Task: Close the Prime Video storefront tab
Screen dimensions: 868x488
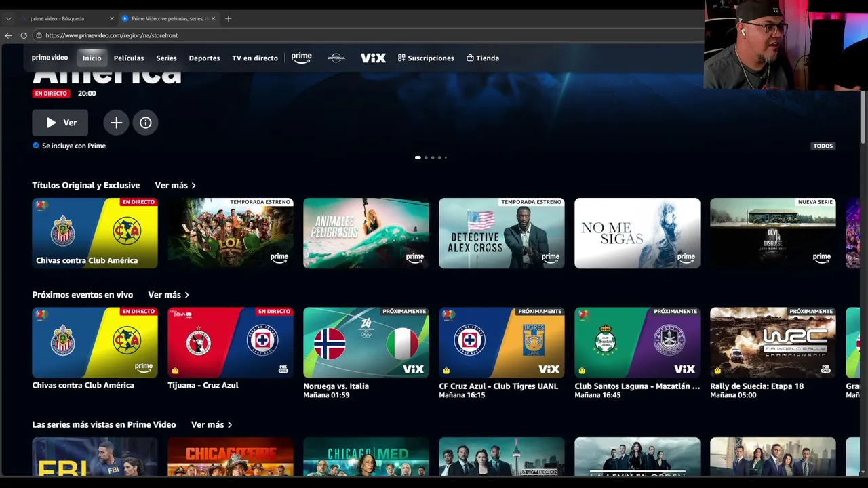Action: [x=213, y=18]
